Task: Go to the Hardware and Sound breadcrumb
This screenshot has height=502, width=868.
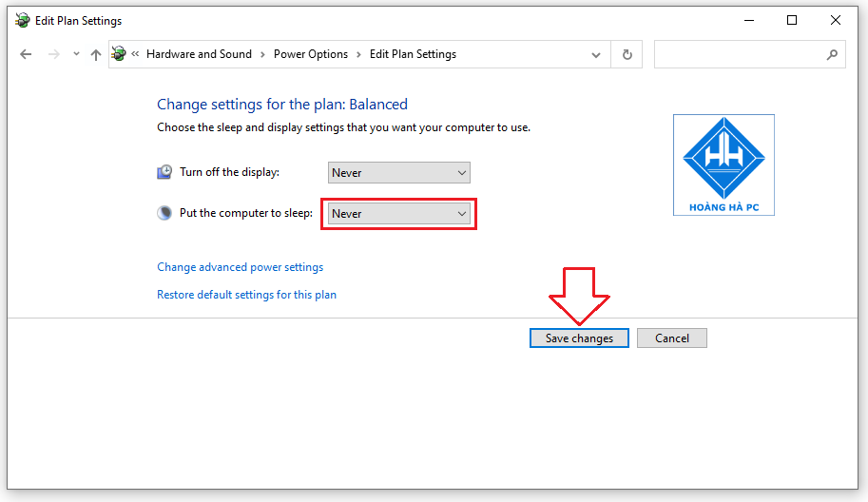Action: pos(199,54)
